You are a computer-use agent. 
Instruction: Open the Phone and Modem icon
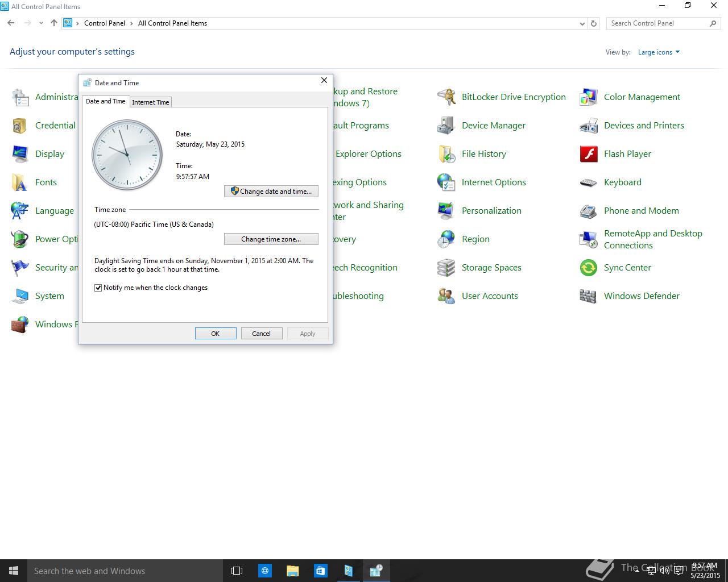[588, 211]
